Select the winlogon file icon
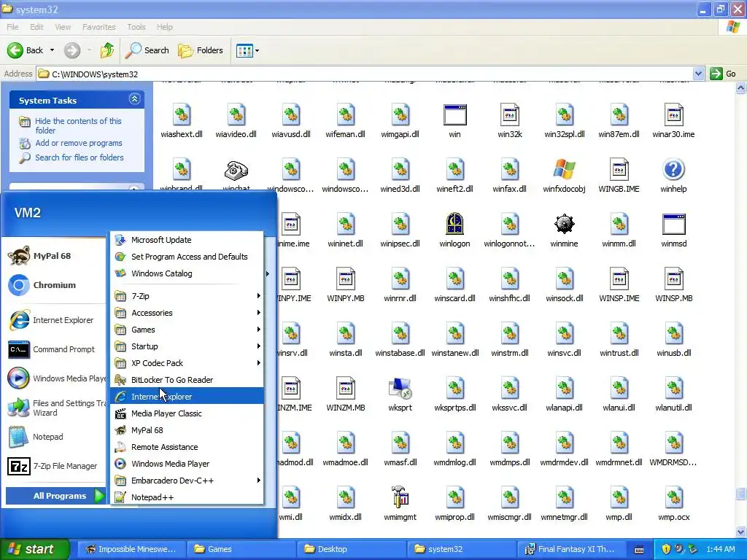Image resolution: width=747 pixels, height=560 pixels. 454,224
